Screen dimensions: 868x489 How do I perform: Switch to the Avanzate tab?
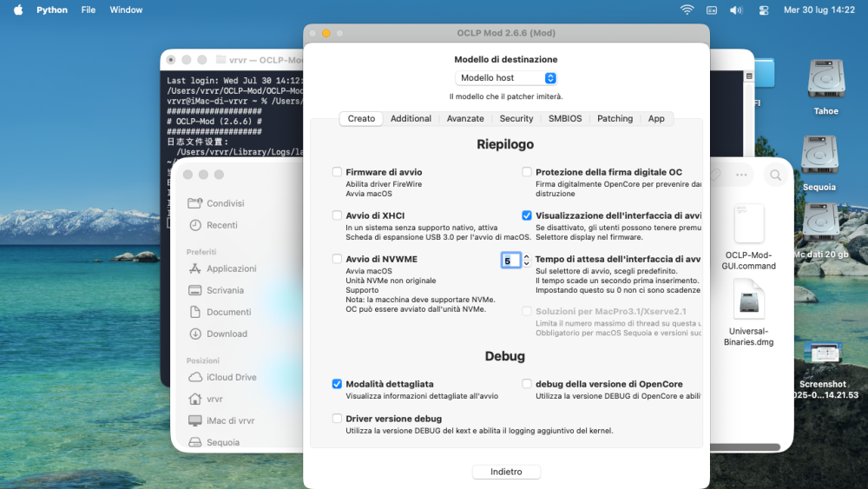[x=465, y=118]
